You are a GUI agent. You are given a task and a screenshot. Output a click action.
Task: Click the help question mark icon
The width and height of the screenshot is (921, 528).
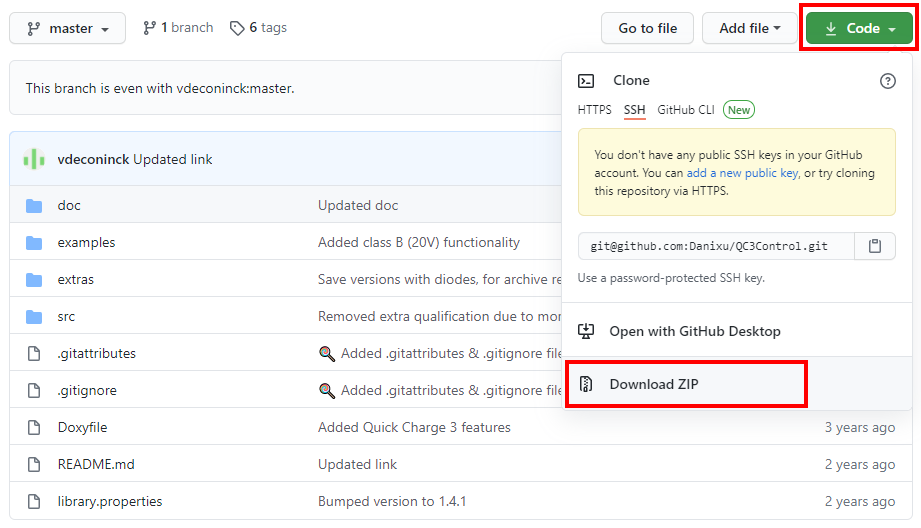(888, 81)
